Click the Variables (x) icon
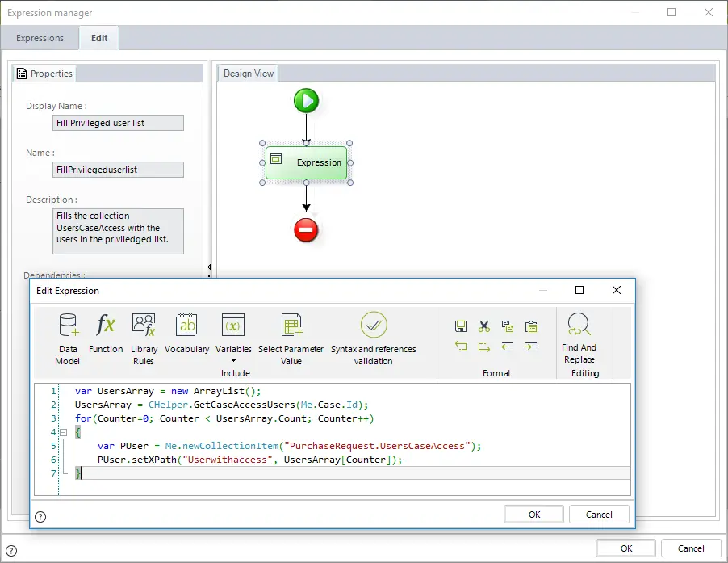Viewport: 728px width, 563px height. click(233, 325)
